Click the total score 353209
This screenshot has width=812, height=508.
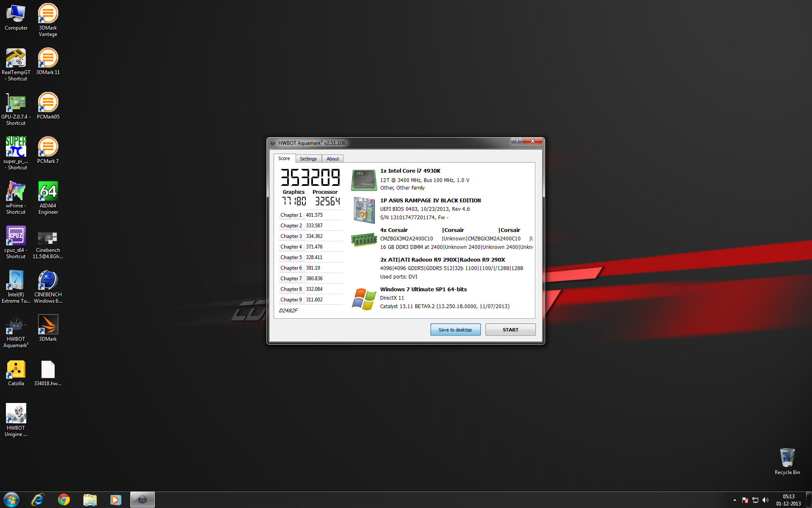coord(310,177)
